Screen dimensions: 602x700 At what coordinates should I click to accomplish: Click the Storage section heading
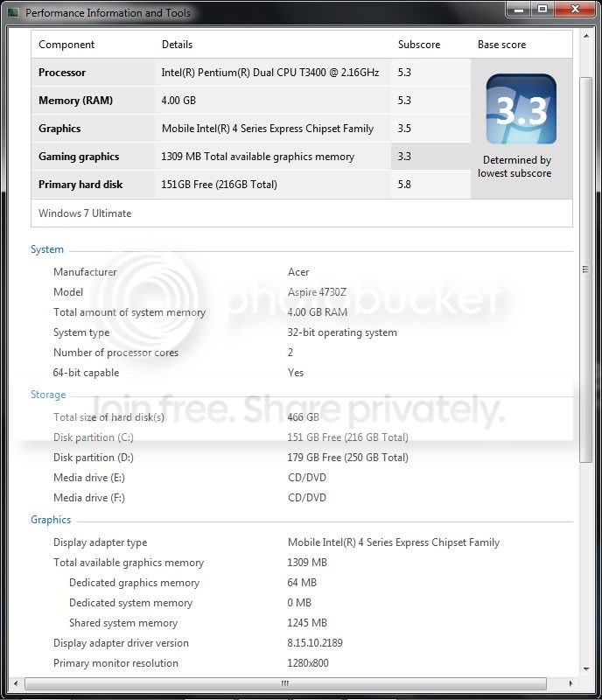48,395
